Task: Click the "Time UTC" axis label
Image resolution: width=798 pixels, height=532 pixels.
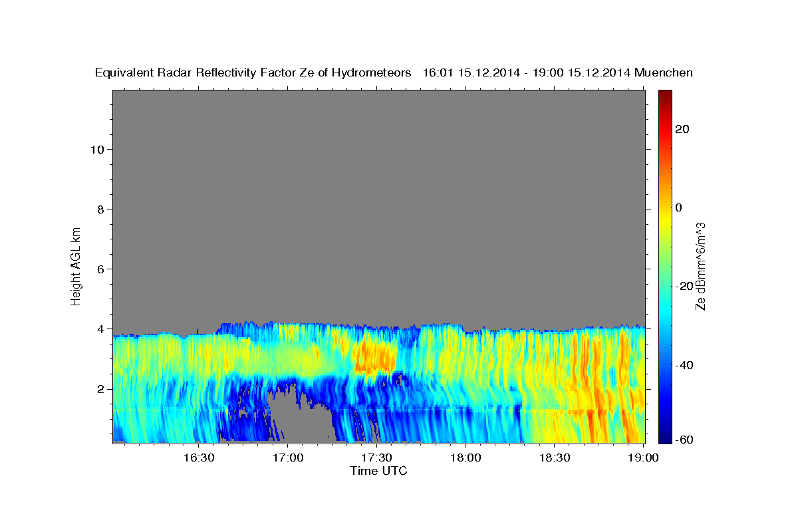Action: pos(378,471)
